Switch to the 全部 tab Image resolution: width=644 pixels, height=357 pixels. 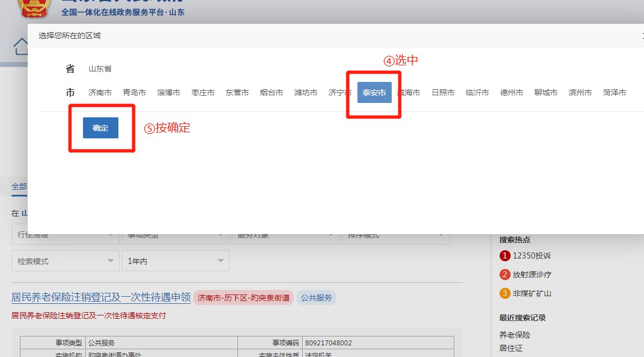point(19,187)
